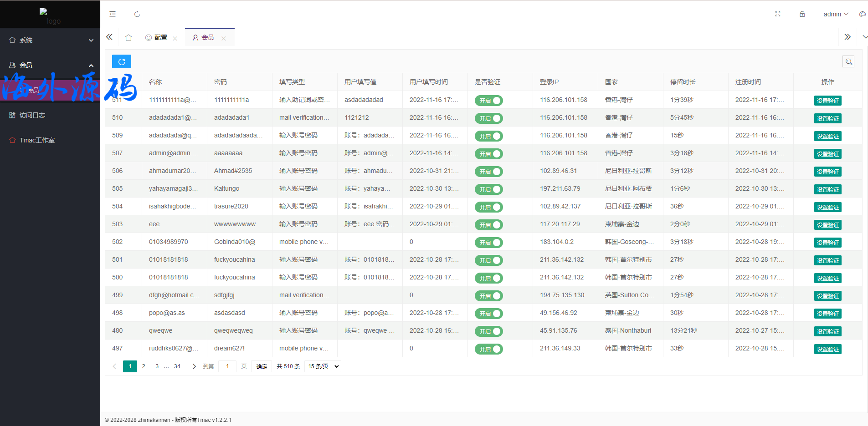Screen dimensions: 868x426
Task: Disable verification switch for user 506
Action: [488, 172]
